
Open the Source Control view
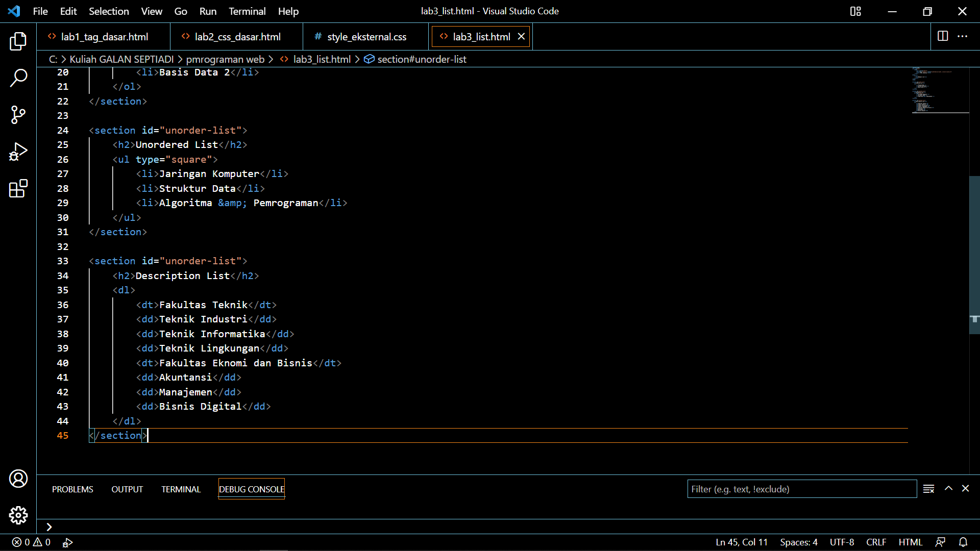pyautogui.click(x=18, y=115)
